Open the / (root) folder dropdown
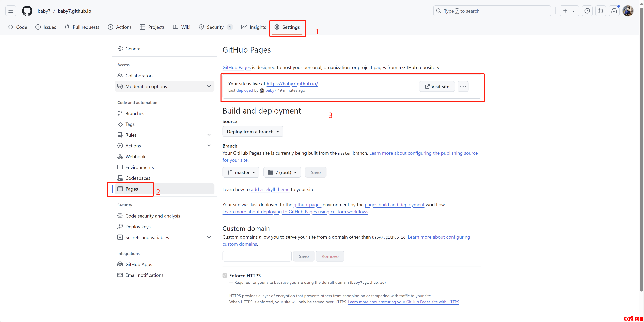 pos(282,172)
